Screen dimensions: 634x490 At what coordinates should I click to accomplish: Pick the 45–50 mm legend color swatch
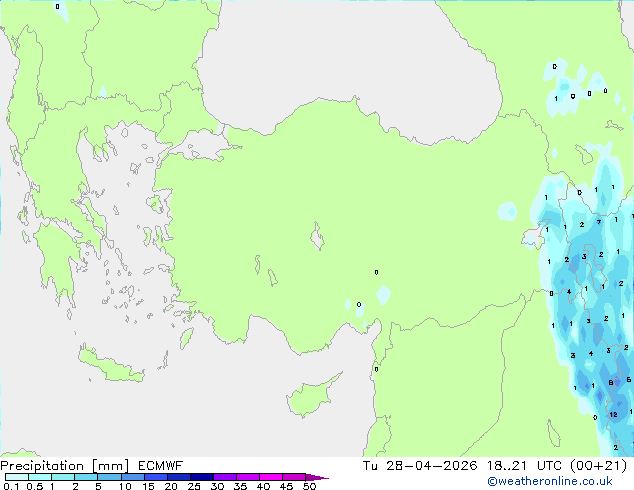pyautogui.click(x=294, y=477)
